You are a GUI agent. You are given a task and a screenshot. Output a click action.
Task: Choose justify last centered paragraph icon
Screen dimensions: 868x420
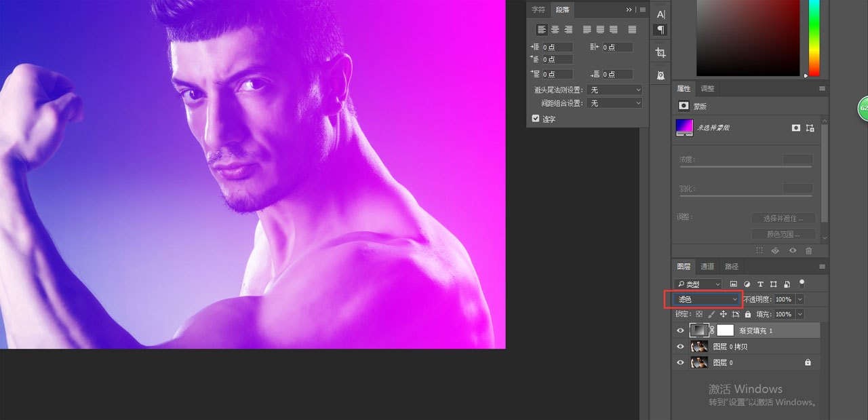(x=600, y=29)
